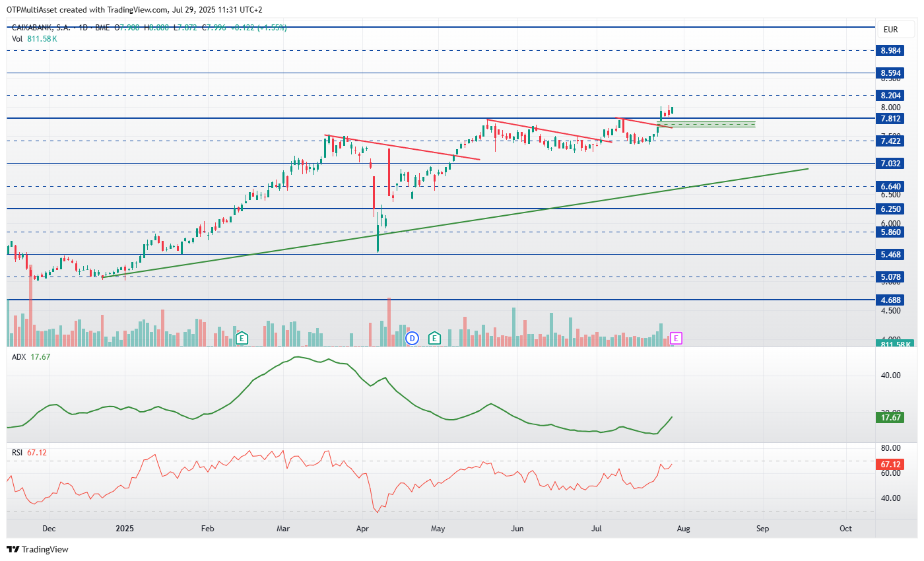Open the TradingView logo link

[38, 549]
